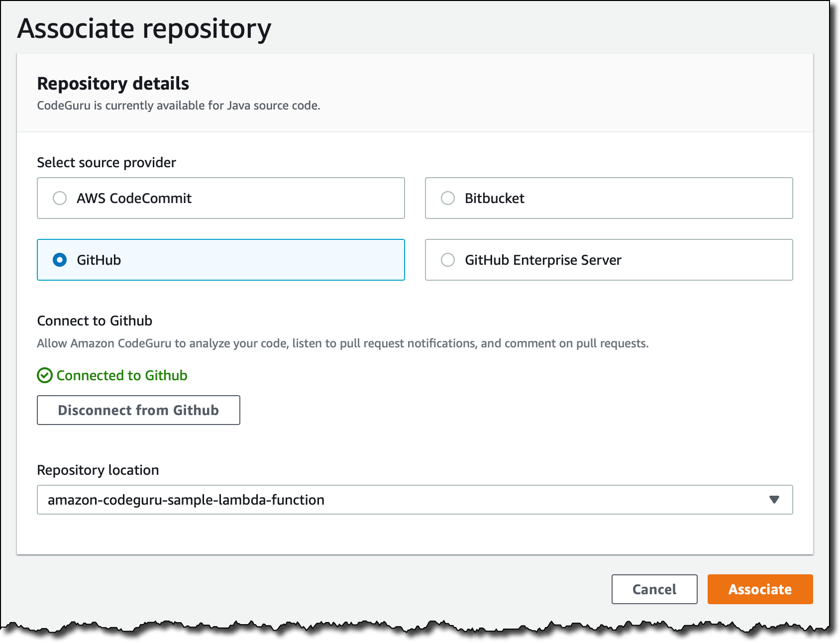
Task: Click the Cancel button
Action: (x=654, y=589)
